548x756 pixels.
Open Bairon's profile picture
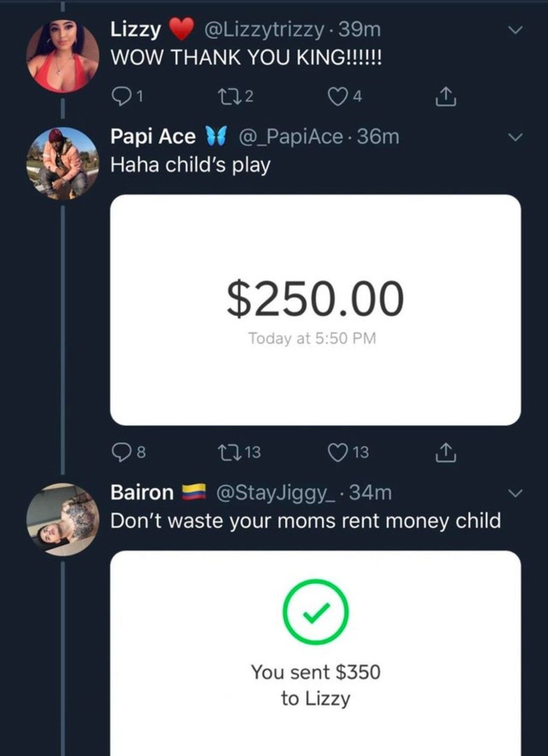[x=63, y=519]
